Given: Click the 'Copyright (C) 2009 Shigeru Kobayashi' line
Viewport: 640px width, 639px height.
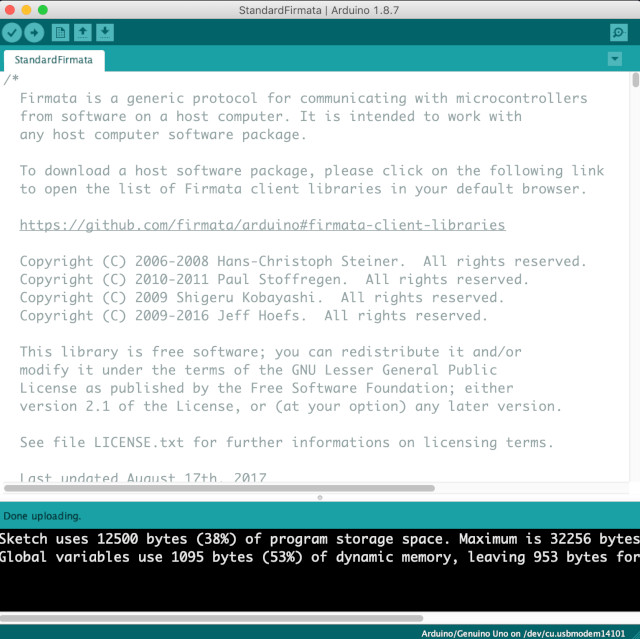Looking at the screenshot, I should click(262, 297).
